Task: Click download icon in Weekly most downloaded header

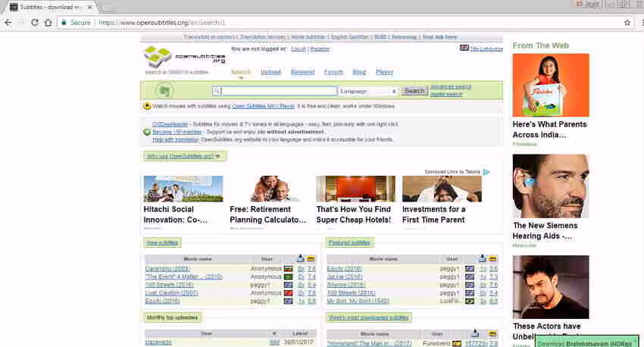Action: click(475, 333)
